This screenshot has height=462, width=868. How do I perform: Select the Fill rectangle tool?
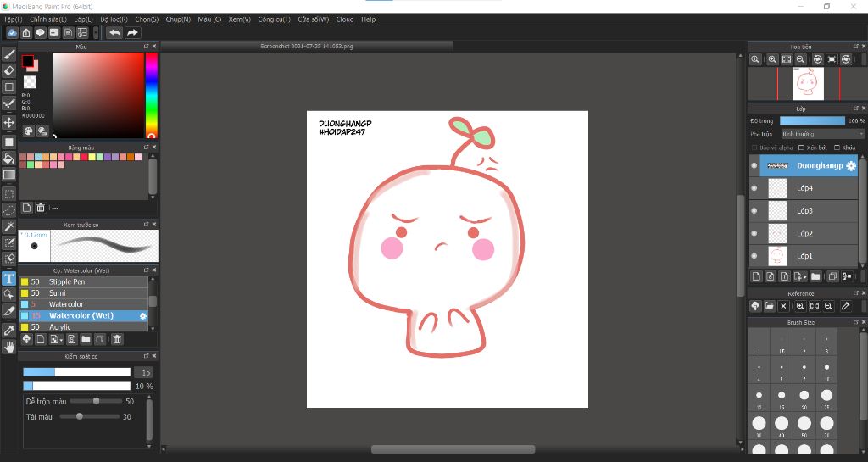(x=8, y=142)
